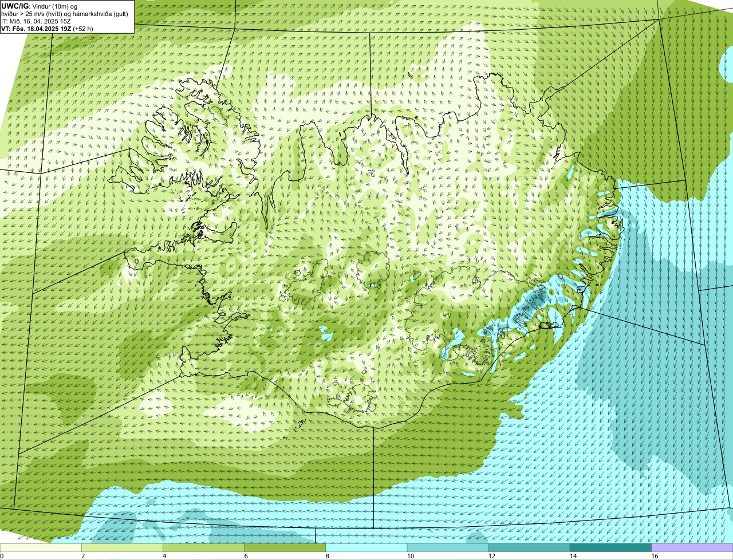Click the scale label '2'
733x560 pixels.
pos(83,556)
